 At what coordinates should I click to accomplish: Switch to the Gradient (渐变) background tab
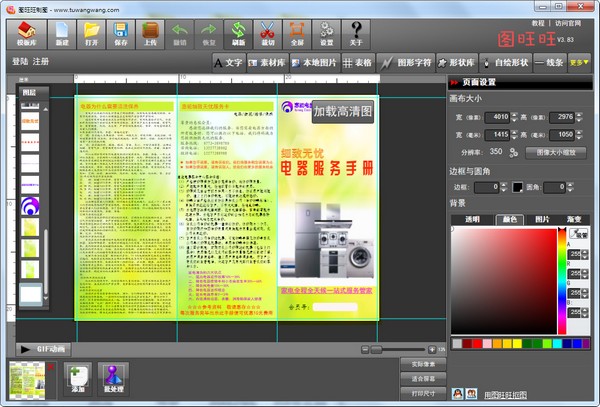point(573,218)
